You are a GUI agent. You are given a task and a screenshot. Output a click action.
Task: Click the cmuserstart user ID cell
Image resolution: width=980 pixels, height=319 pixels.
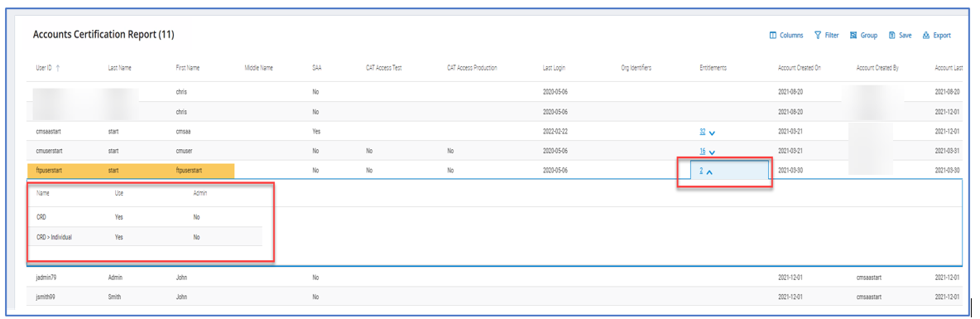point(49,151)
